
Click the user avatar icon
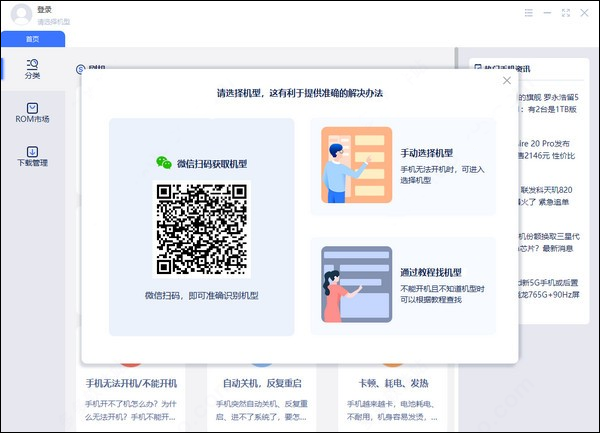[20, 14]
